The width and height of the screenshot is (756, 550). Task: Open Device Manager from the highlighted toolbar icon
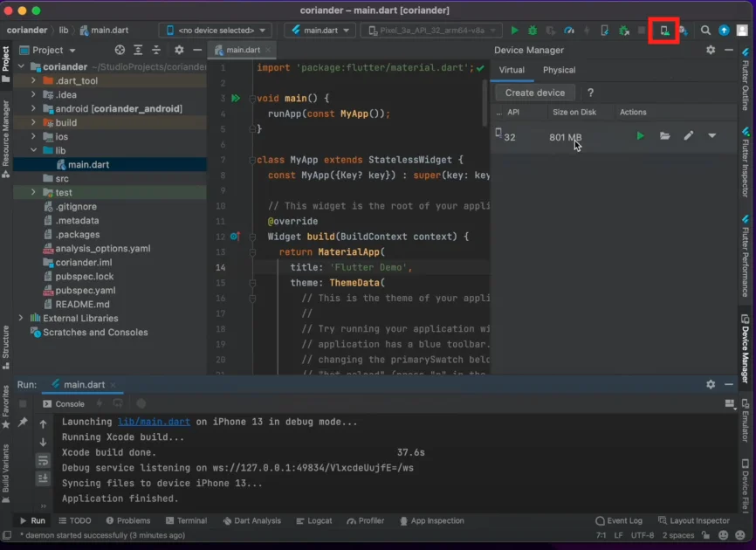[x=664, y=31]
